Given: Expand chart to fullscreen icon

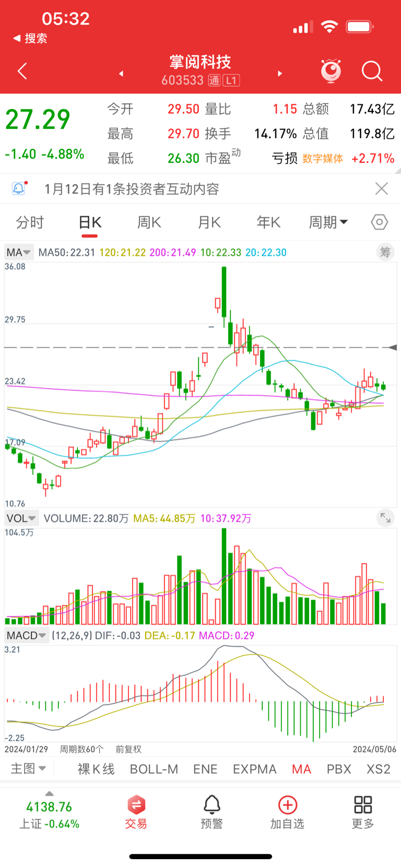Looking at the screenshot, I should [x=385, y=518].
